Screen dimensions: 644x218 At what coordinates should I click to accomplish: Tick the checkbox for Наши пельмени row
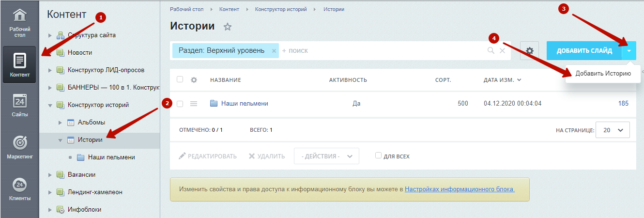180,104
